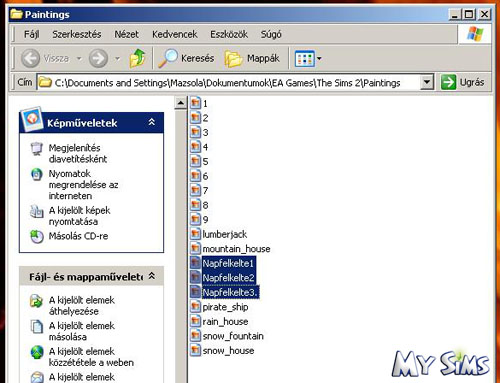Click the pirate_ship file icon

[196, 306]
